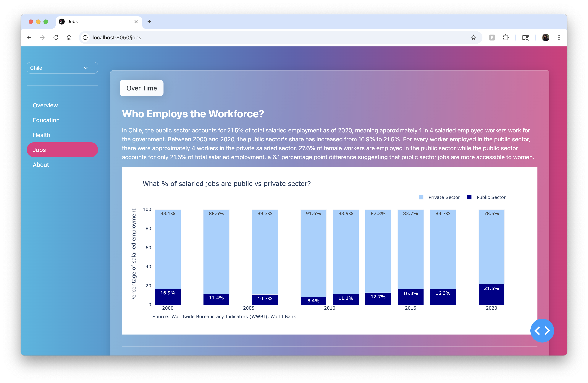The height and width of the screenshot is (383, 588).
Task: View site information icon in address bar
Action: point(85,38)
